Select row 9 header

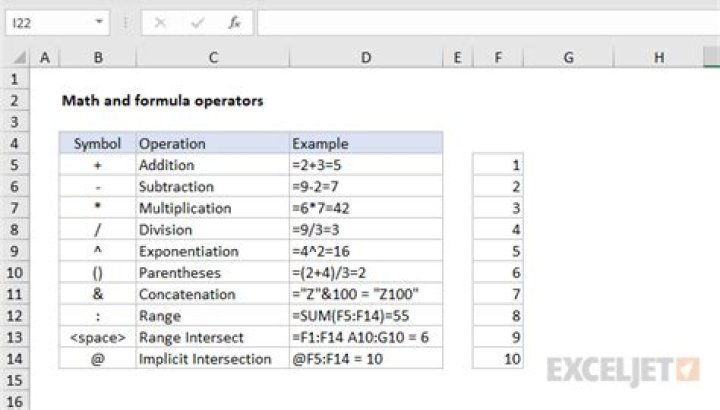click(x=15, y=251)
